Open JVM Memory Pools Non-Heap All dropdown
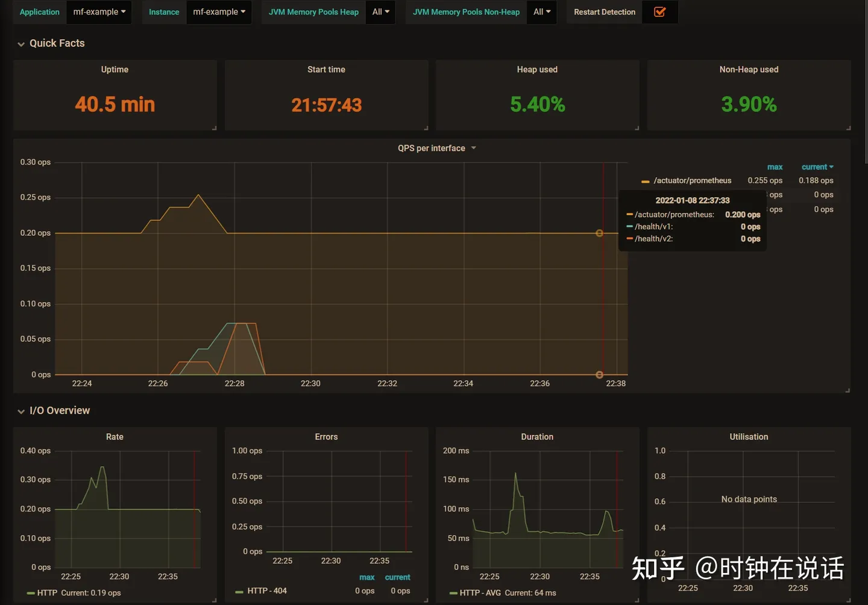 541,12
